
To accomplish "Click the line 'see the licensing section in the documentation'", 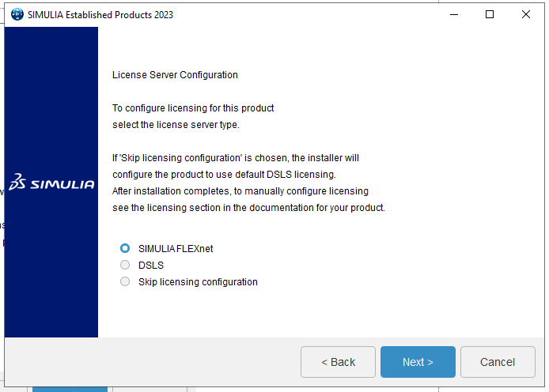I will [x=248, y=208].
